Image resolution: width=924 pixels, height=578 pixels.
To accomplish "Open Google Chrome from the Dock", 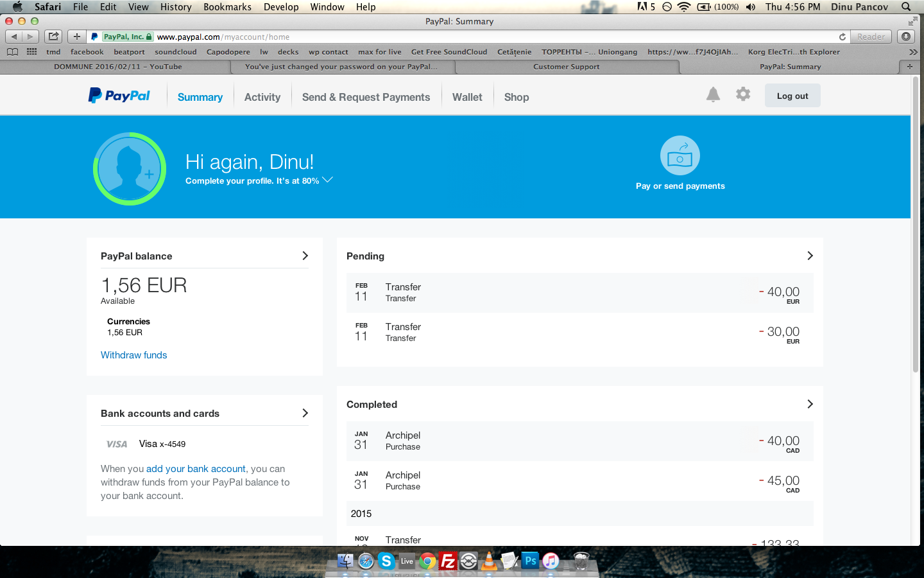I will point(427,561).
